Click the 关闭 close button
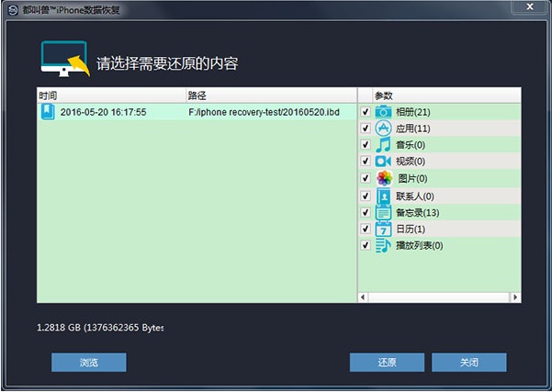This screenshot has width=552, height=392. pos(469,362)
